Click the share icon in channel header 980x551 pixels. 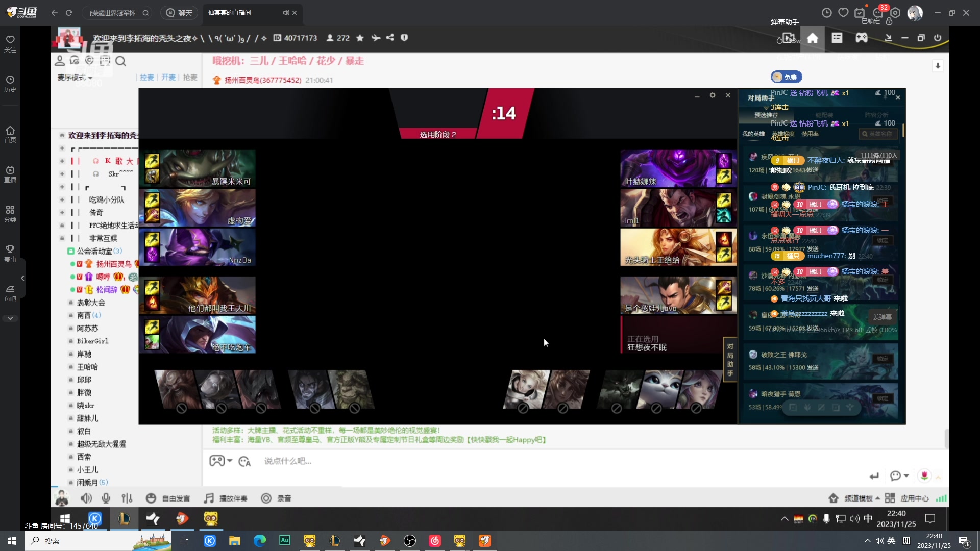(390, 38)
